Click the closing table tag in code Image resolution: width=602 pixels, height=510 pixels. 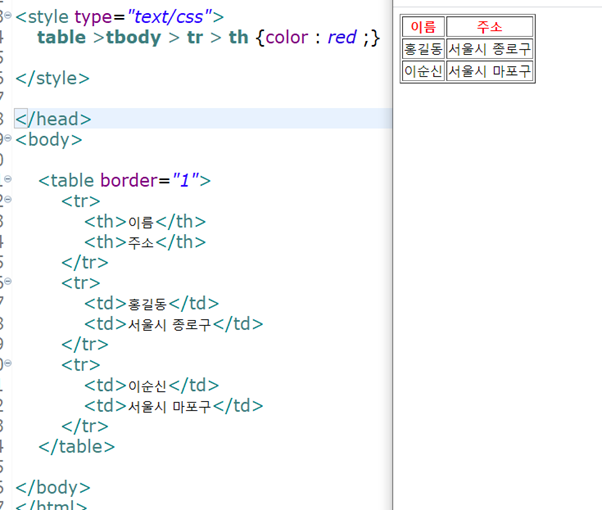tap(77, 447)
